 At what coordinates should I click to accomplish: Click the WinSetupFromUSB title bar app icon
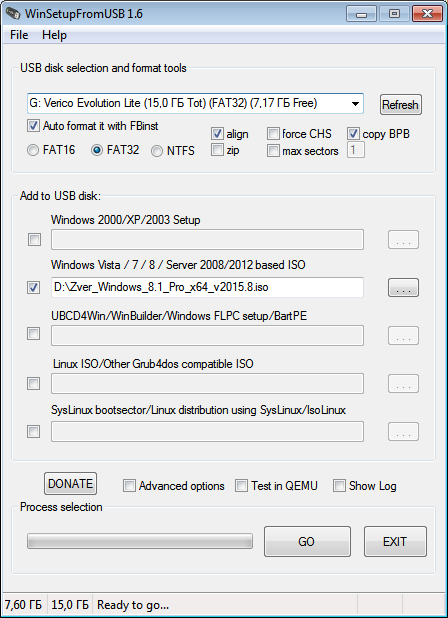(14, 14)
